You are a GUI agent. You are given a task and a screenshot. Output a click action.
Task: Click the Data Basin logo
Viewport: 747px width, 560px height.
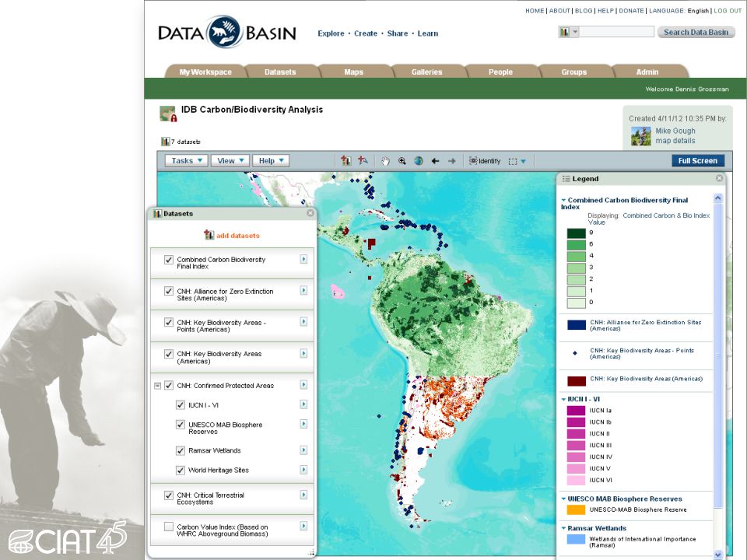click(x=226, y=32)
